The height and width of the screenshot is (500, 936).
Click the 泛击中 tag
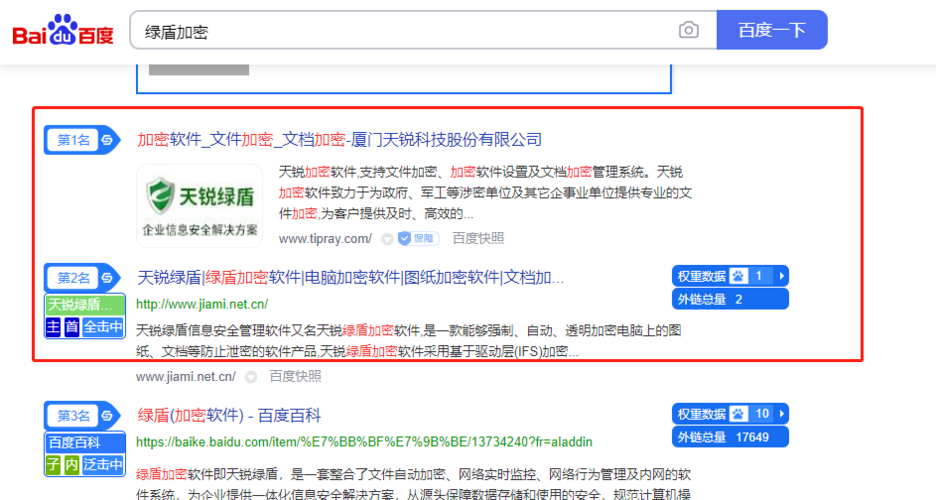103,464
